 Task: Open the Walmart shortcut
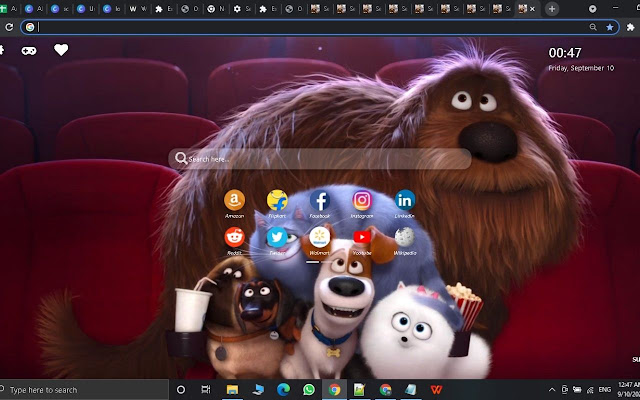[x=320, y=237]
